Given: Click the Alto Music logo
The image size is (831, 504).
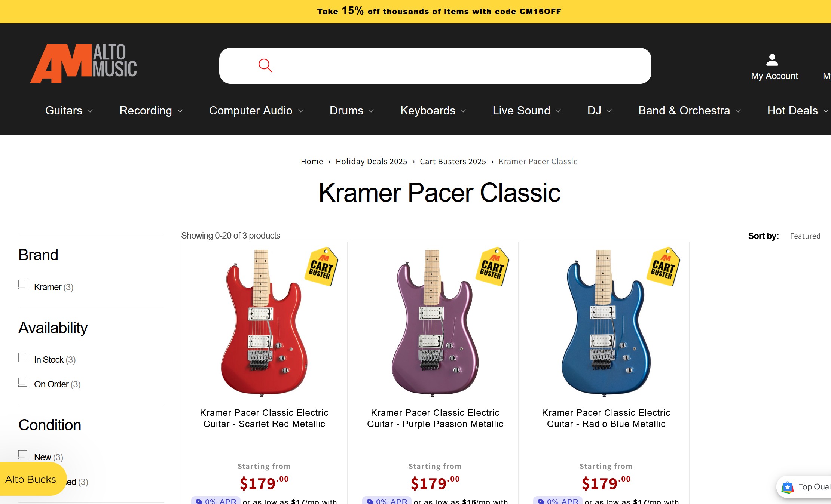Looking at the screenshot, I should 83,63.
